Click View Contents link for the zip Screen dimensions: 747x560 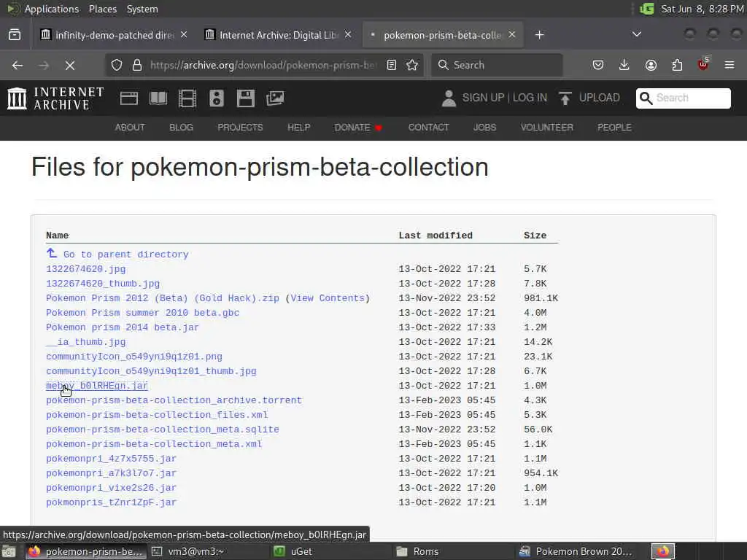tap(328, 298)
